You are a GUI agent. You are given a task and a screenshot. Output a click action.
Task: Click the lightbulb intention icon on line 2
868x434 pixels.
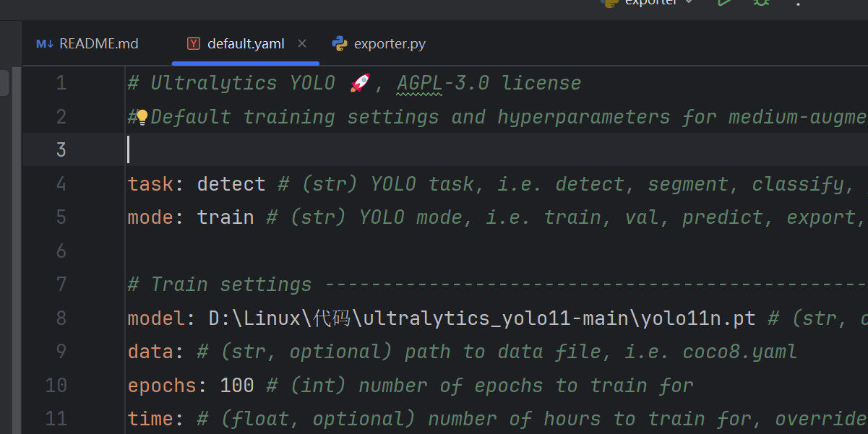coord(142,116)
